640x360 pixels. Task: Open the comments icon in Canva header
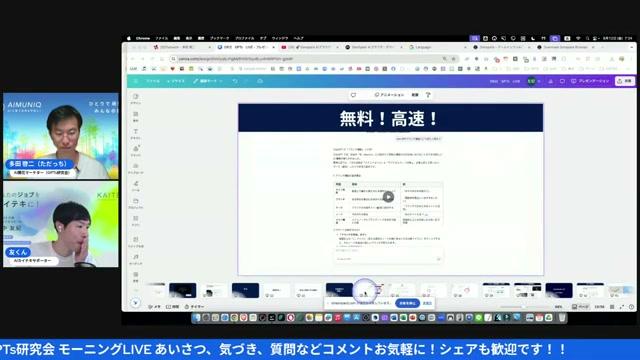point(562,81)
